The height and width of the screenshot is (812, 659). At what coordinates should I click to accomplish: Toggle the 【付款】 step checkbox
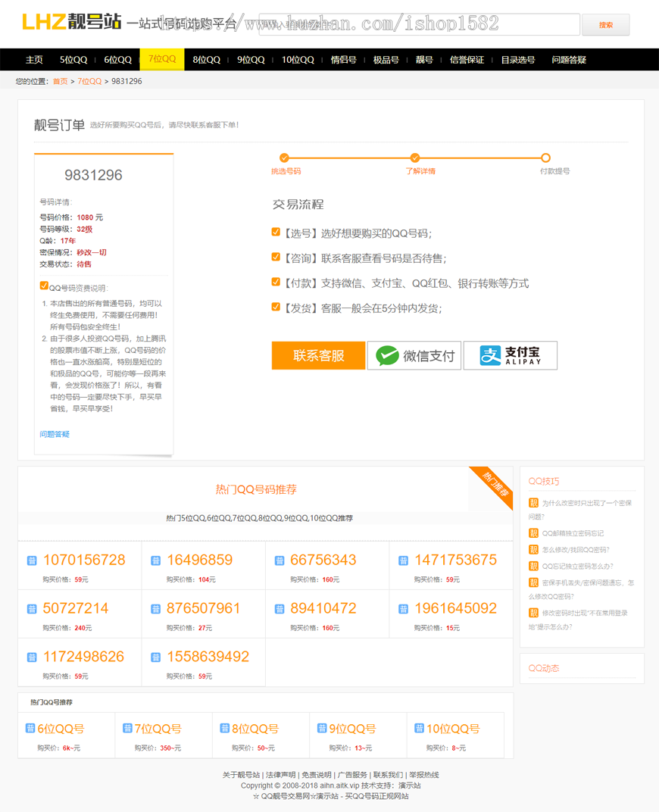[276, 282]
